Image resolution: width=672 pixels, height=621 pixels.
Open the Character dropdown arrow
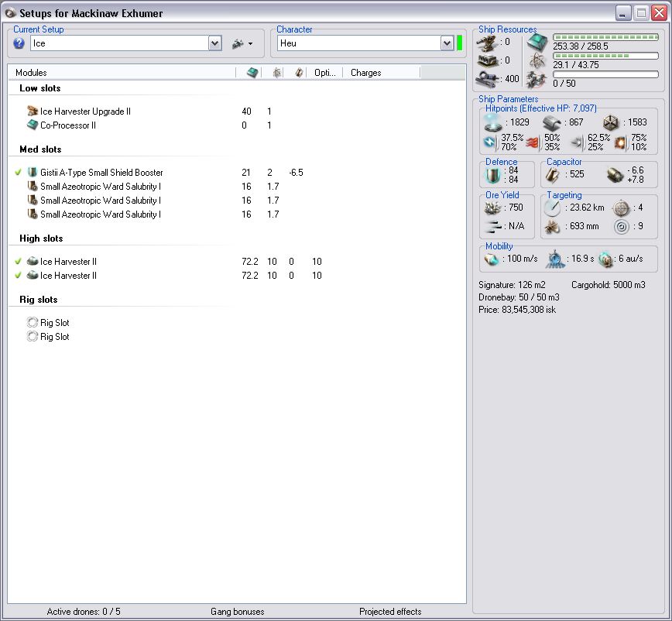tap(447, 43)
